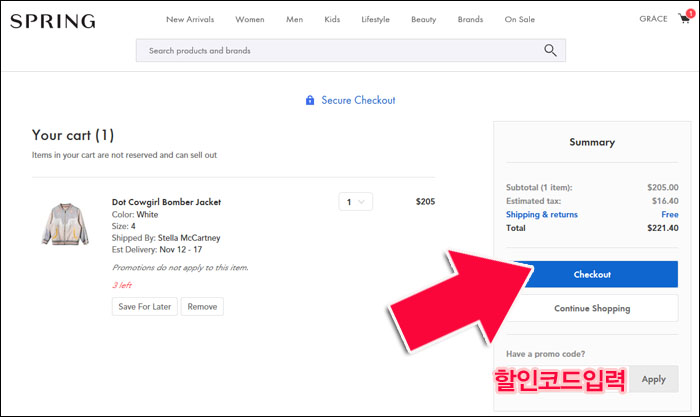Click the search magnifier icon

coord(550,50)
